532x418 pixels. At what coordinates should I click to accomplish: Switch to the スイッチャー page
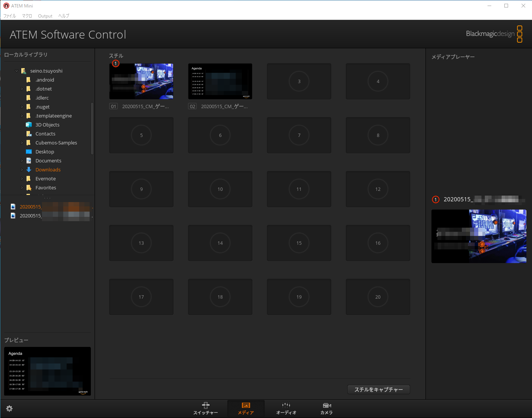click(206, 409)
